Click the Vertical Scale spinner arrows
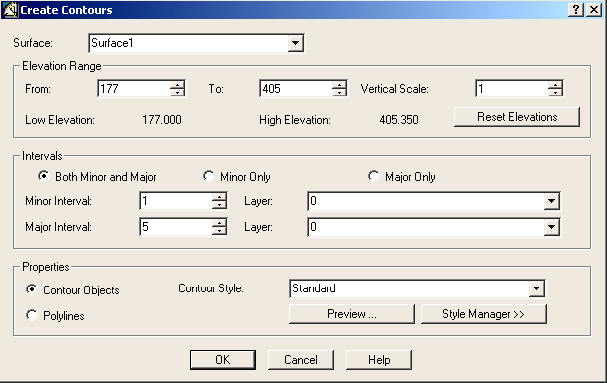This screenshot has height=383, width=607. coord(556,89)
